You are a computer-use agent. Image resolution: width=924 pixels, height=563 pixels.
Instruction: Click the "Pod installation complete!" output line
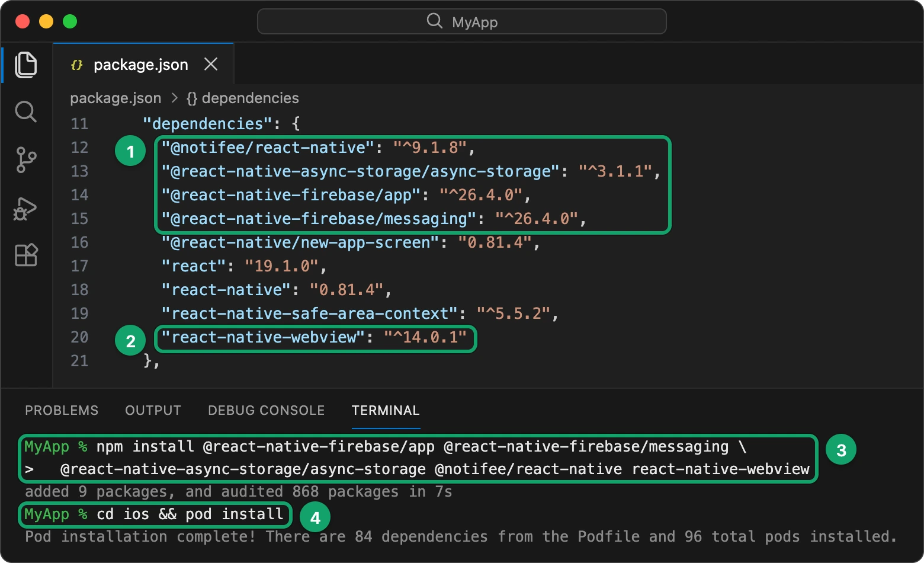(460, 537)
